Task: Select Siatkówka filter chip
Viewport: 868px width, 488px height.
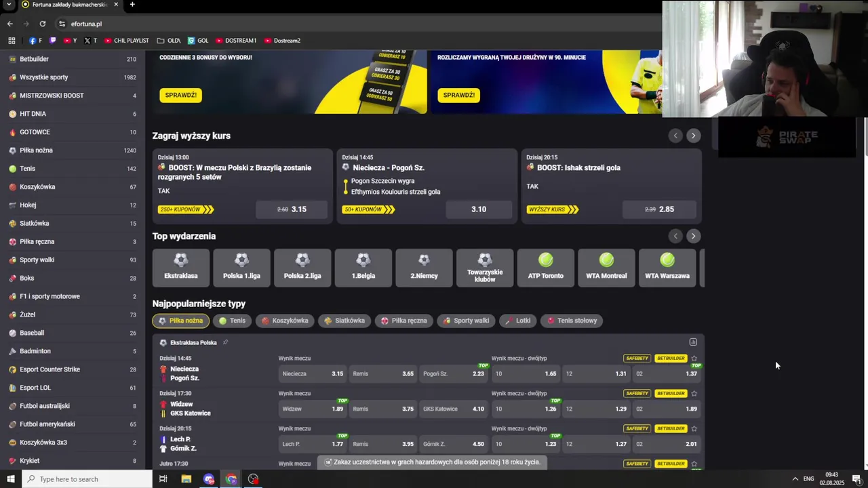Action: [x=344, y=321]
